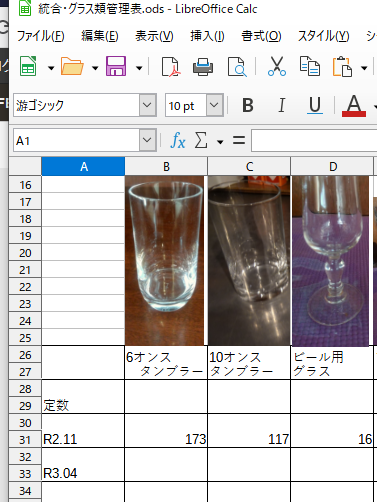Click the font size field 10 pt
Screen dimensions: 377x502
click(x=186, y=105)
